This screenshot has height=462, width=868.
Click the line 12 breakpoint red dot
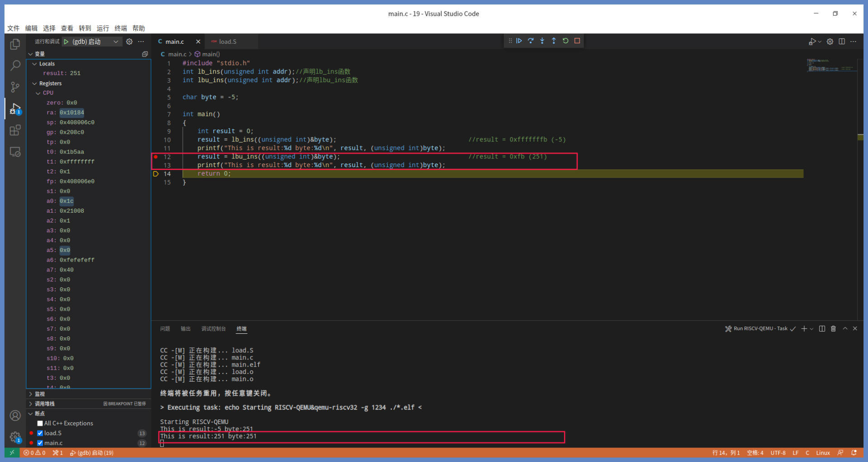click(x=156, y=157)
